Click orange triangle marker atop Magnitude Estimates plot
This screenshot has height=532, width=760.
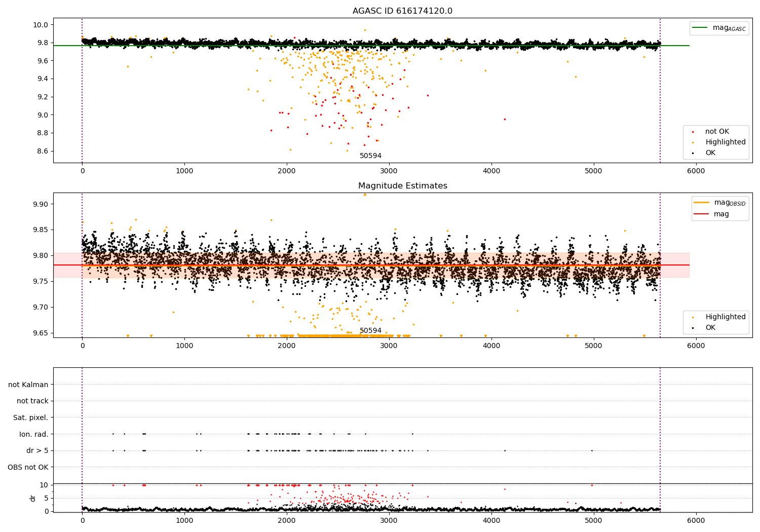pyautogui.click(x=365, y=195)
